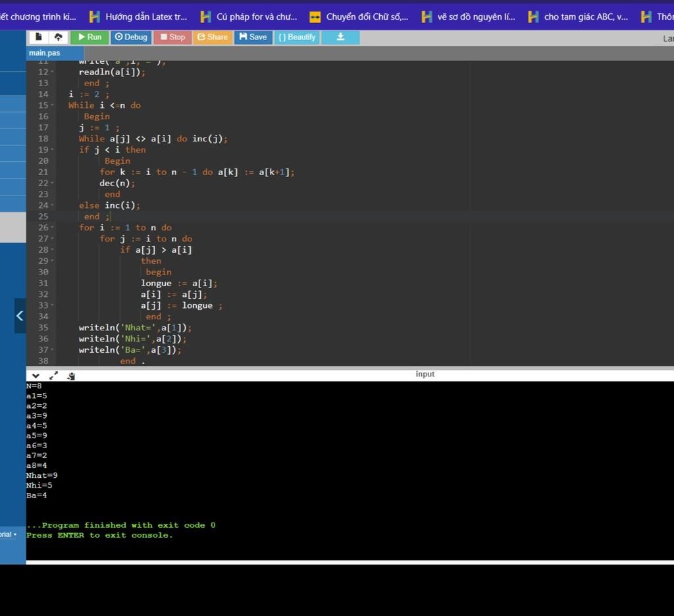This screenshot has height=616, width=674.
Task: Beautify the source code
Action: pyautogui.click(x=297, y=37)
